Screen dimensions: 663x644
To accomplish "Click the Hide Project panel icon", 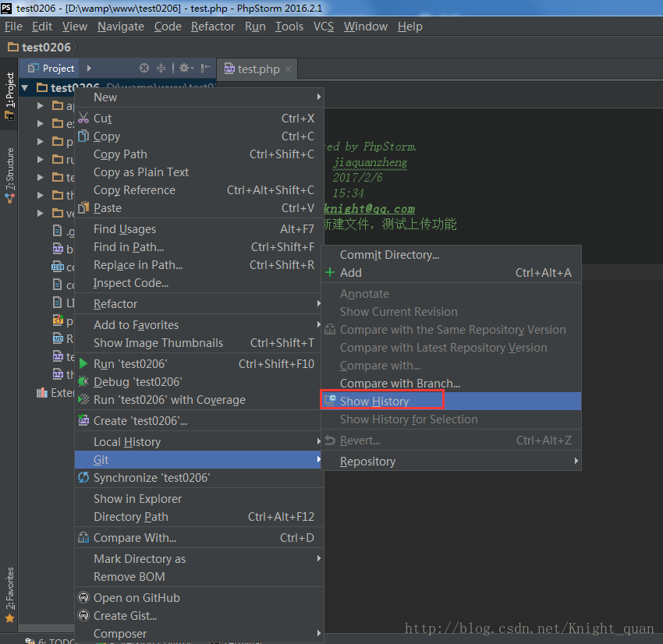I will click(x=205, y=68).
